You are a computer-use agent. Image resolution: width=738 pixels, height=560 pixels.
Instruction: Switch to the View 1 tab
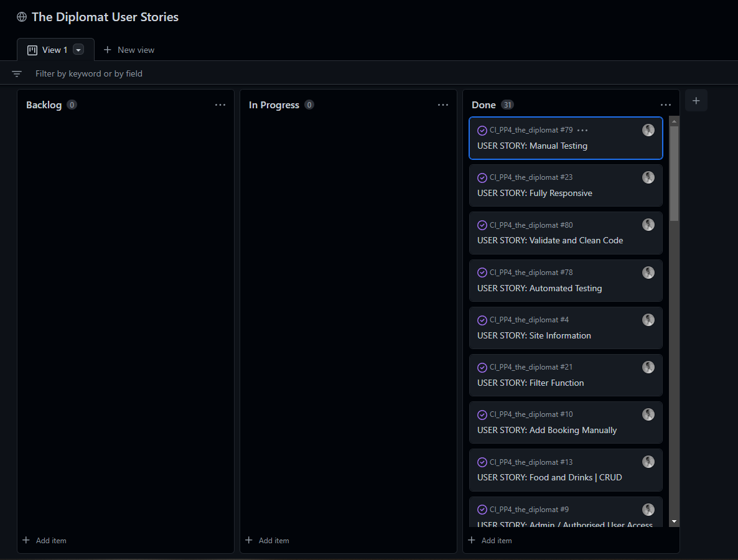(x=55, y=50)
